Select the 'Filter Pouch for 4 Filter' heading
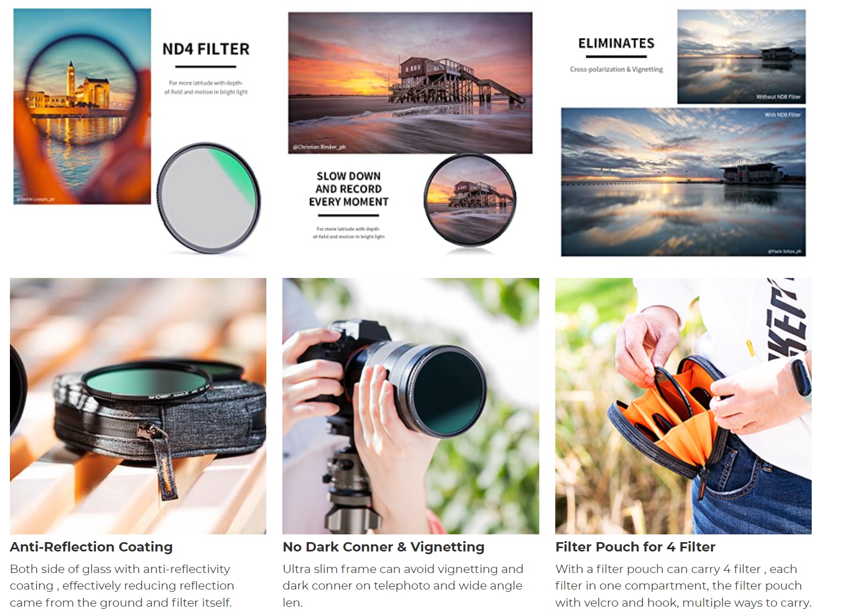 (635, 547)
